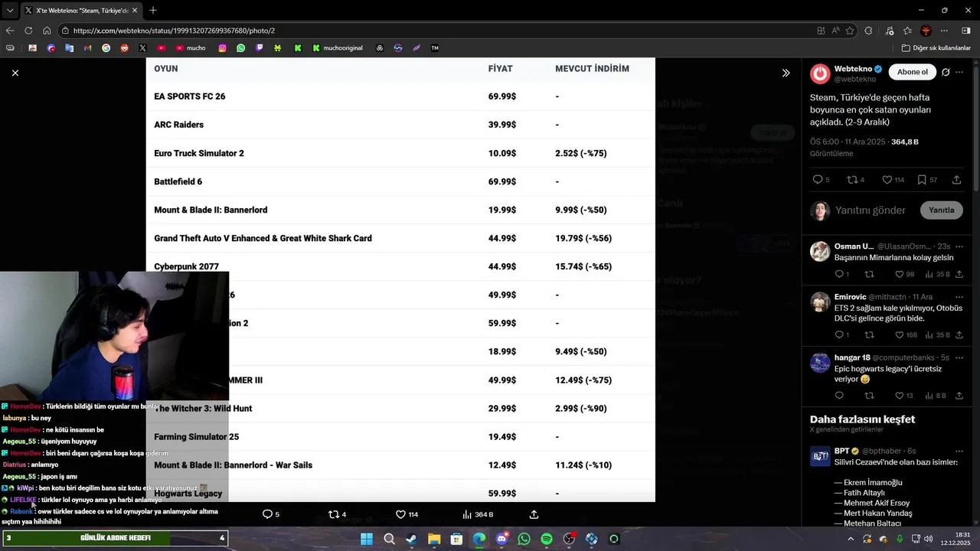The height and width of the screenshot is (551, 980).
Task: Open the browser profile avatar
Action: 926,31
